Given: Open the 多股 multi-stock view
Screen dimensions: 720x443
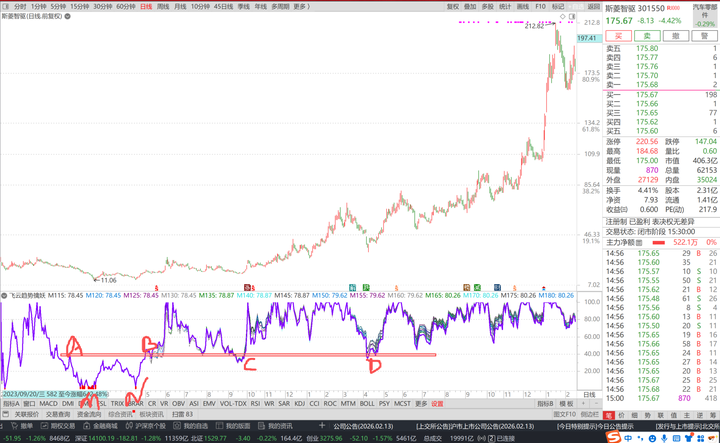Looking at the screenshot, I should point(487,6).
